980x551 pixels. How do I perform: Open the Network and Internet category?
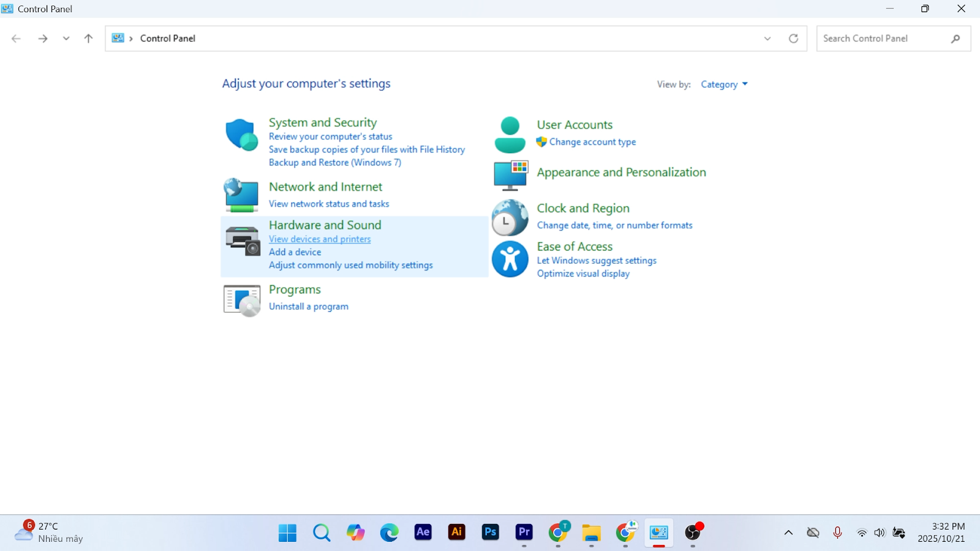(325, 187)
